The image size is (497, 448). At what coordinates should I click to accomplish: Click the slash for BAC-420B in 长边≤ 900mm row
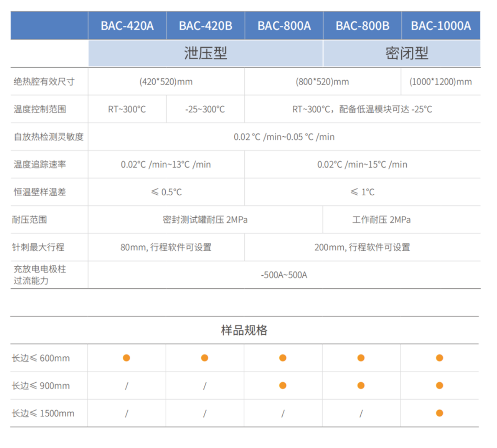tap(205, 386)
